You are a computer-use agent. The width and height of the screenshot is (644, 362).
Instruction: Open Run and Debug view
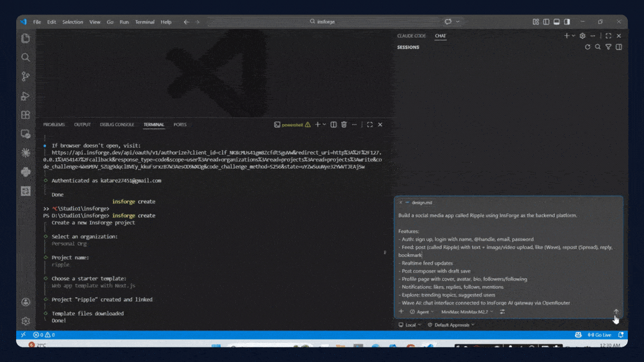[x=25, y=96]
